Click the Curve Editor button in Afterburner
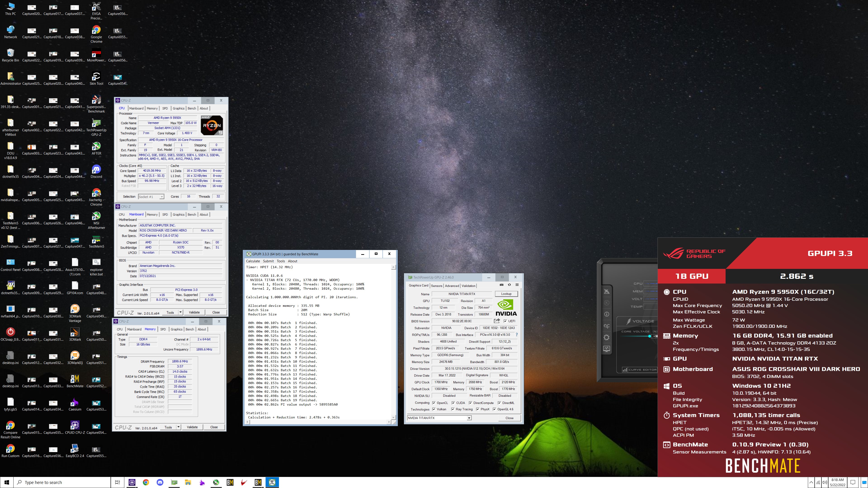This screenshot has width=868, height=488. tap(639, 369)
